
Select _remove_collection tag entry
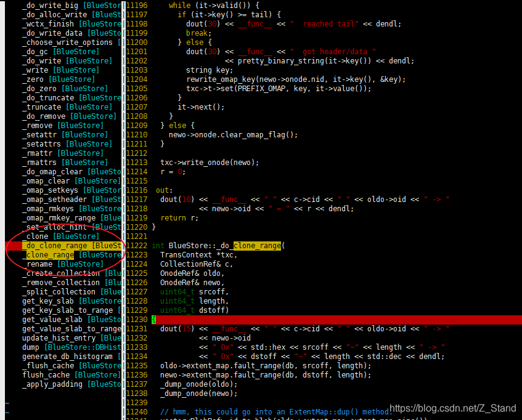[x=71, y=283]
